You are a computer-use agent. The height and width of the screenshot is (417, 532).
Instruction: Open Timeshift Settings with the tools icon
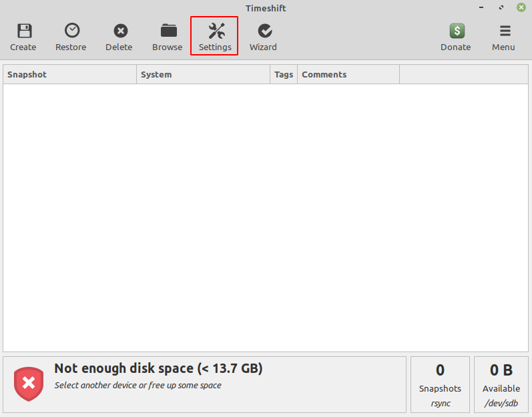click(215, 31)
